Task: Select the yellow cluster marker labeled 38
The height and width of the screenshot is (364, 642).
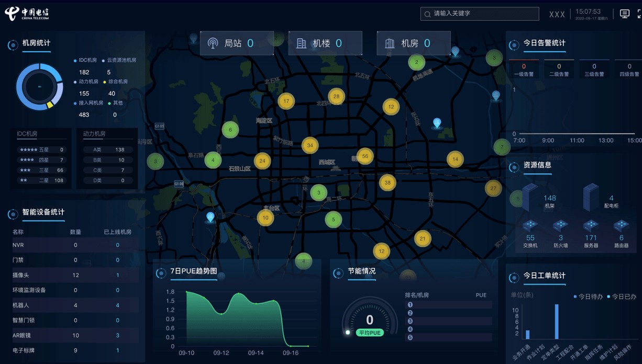Action: [x=388, y=183]
